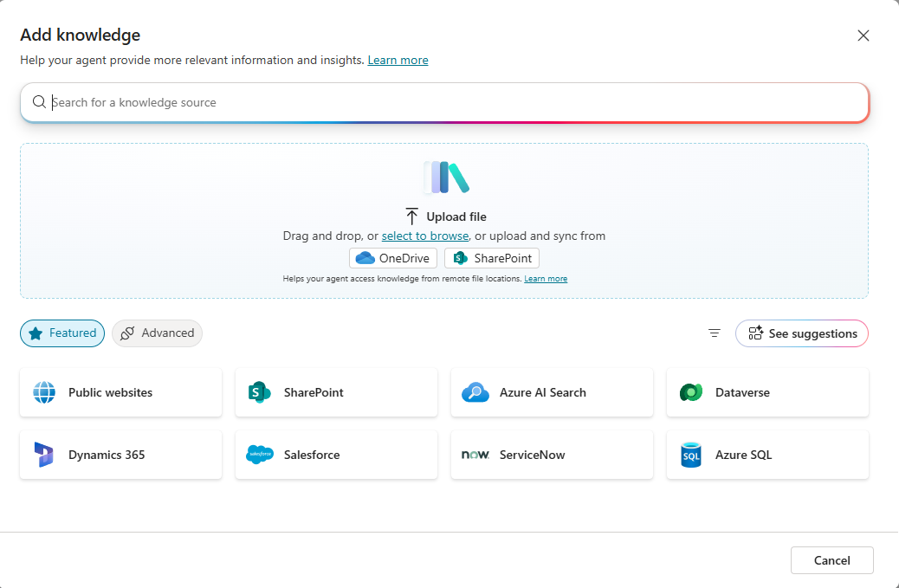Click the search magnifying glass icon
This screenshot has width=899, height=588.
click(x=39, y=102)
